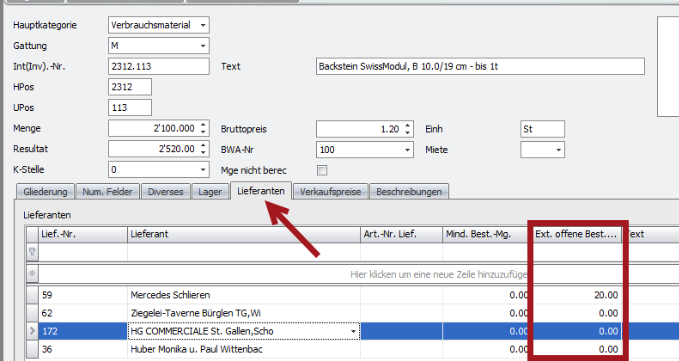
Task: Click the Einh field St
Action: (543, 129)
